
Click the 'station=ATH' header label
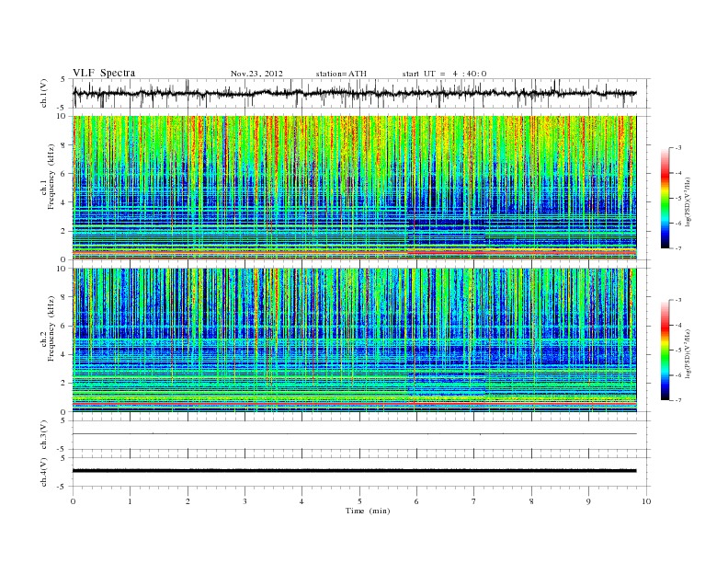click(341, 74)
